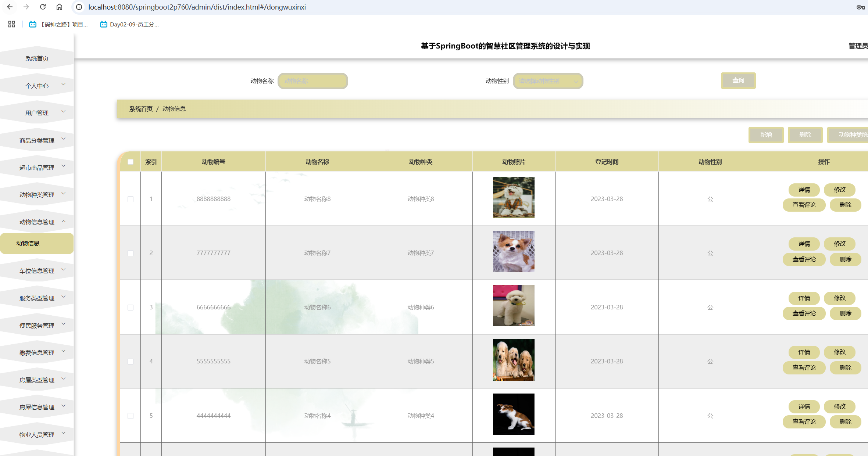Click the 新增 button
The height and width of the screenshot is (456, 868).
click(x=766, y=135)
